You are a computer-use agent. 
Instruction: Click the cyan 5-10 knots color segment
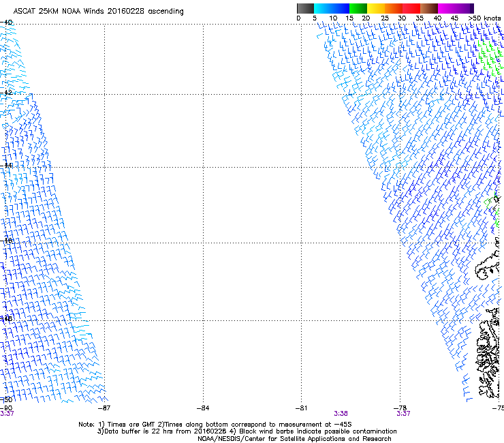[323, 8]
